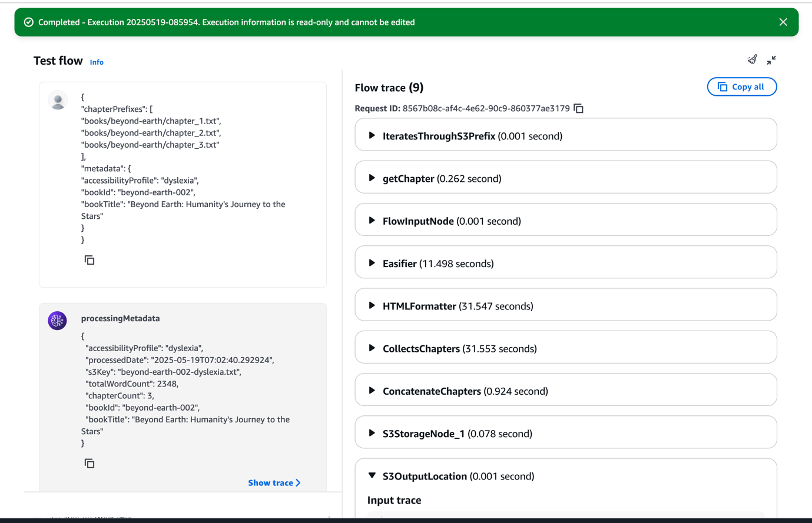Screen dimensions: 812x523
Task: Copy the chapterPrefixes input JSON message
Action: 89,259
